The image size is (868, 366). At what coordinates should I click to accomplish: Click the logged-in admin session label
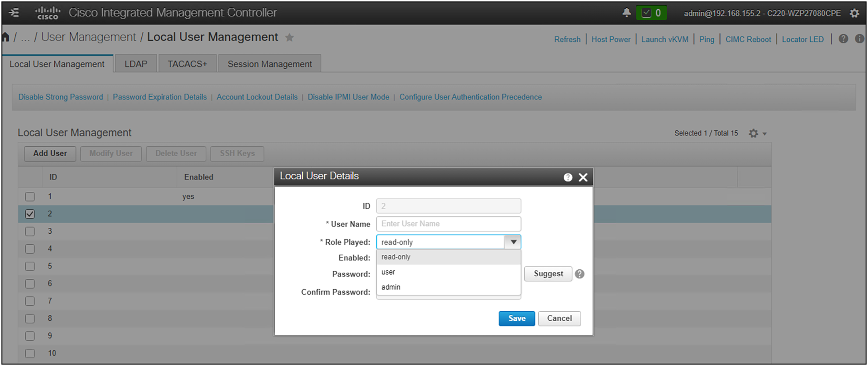pos(762,13)
